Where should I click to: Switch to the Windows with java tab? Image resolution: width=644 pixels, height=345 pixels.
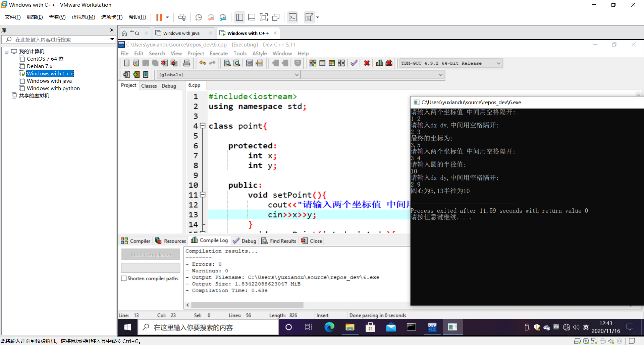184,33
